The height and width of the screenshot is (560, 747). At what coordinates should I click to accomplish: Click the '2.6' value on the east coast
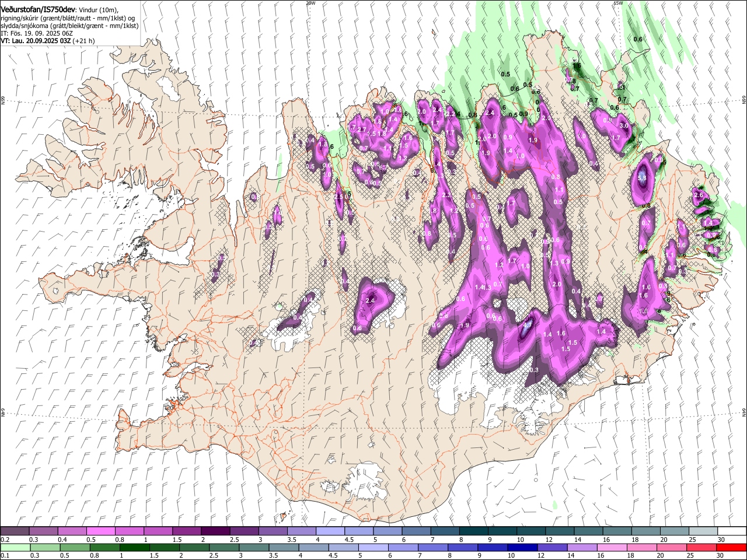tap(699, 195)
